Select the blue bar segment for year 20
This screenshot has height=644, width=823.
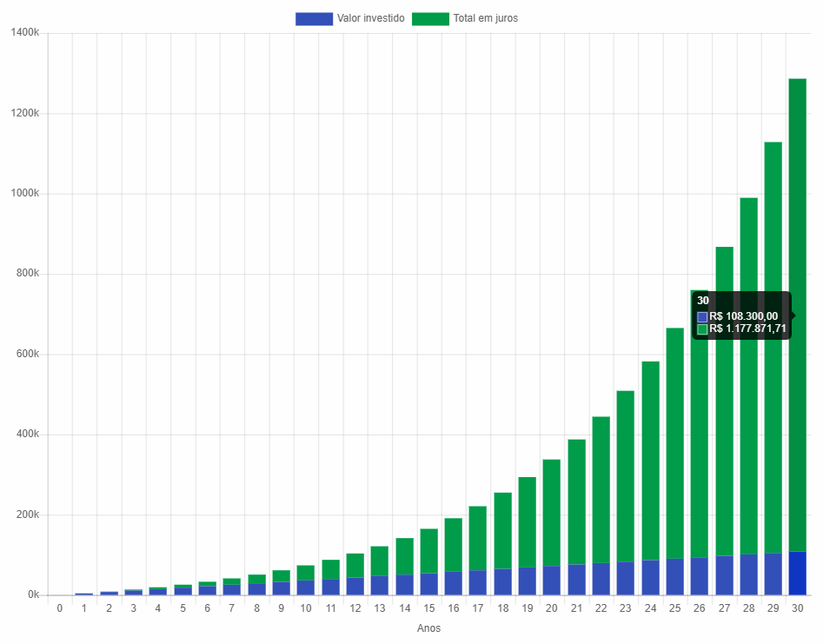point(552,581)
